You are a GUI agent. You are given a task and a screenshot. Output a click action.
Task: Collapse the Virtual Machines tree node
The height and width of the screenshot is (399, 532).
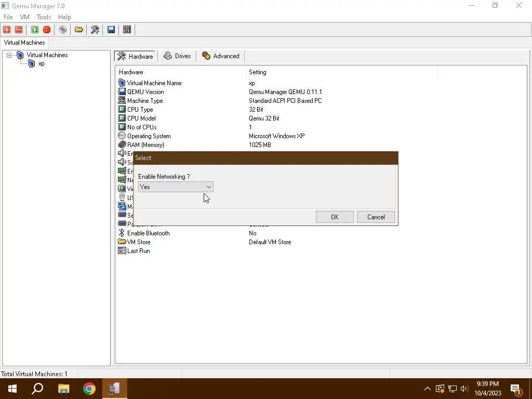(9, 55)
